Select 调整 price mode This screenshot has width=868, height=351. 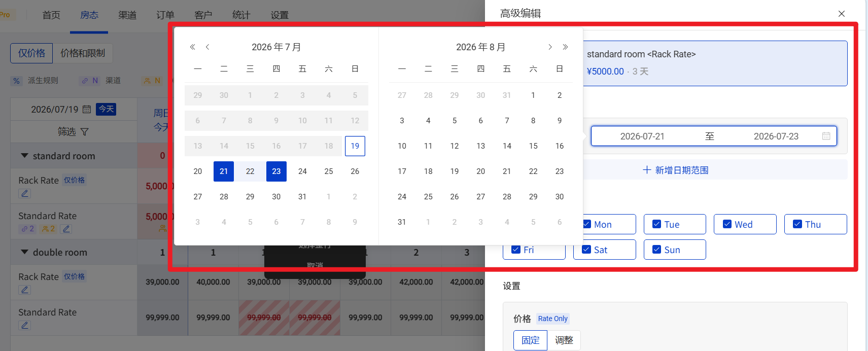(564, 340)
